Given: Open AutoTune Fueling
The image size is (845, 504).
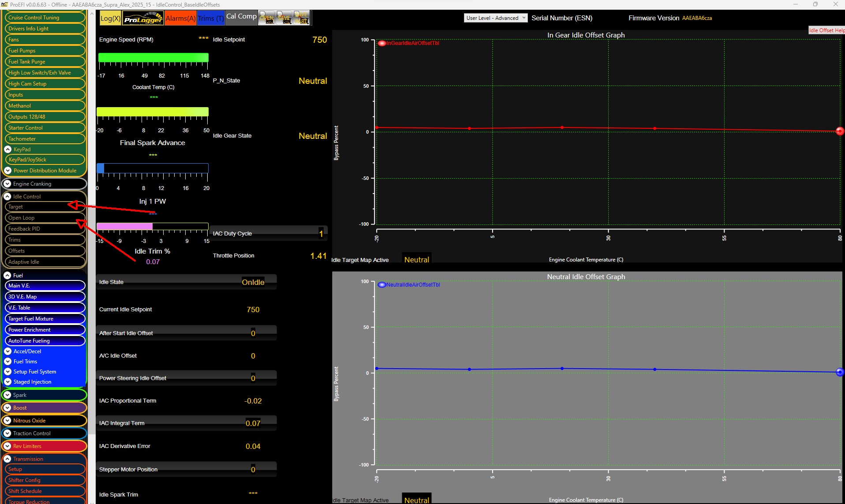Looking at the screenshot, I should pyautogui.click(x=45, y=341).
